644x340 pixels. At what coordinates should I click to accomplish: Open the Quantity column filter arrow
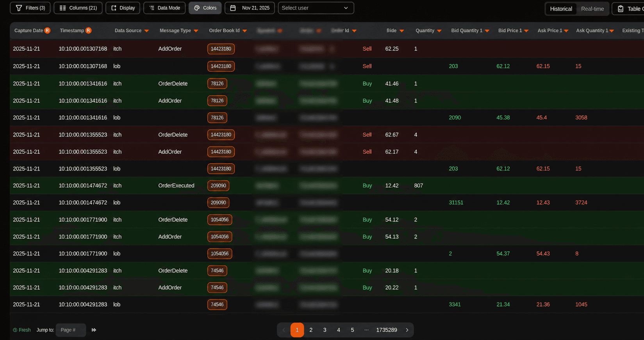coord(439,31)
